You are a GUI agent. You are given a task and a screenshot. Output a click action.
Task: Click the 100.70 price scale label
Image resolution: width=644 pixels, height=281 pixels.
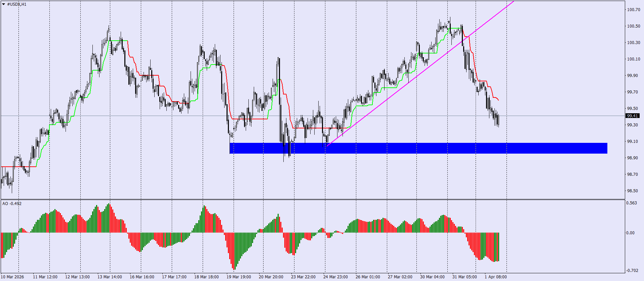pos(634,10)
